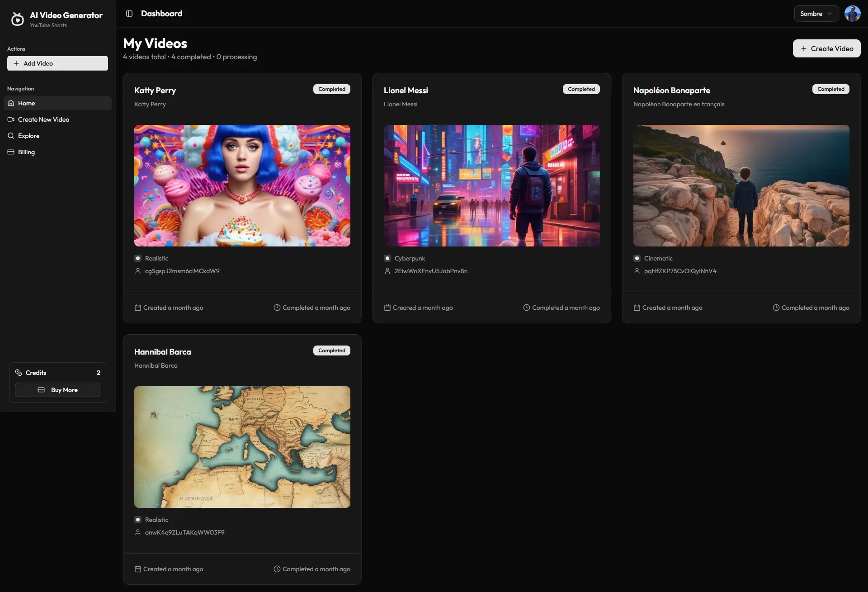Click the Dashboard header title
This screenshot has height=592, width=868.
click(162, 14)
